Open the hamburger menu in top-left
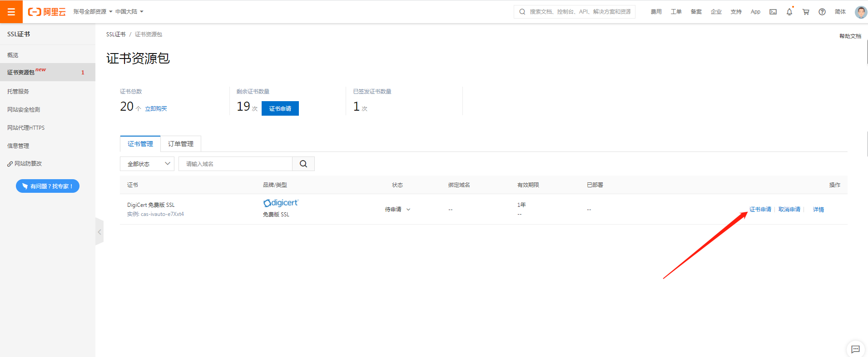Image resolution: width=868 pixels, height=357 pixels. pyautogui.click(x=11, y=12)
